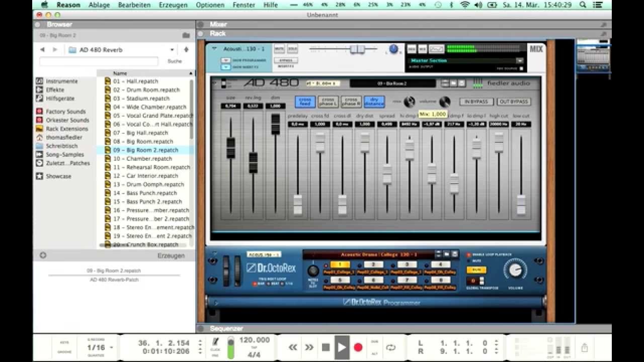Click the time signature 4/4

pos(254,354)
